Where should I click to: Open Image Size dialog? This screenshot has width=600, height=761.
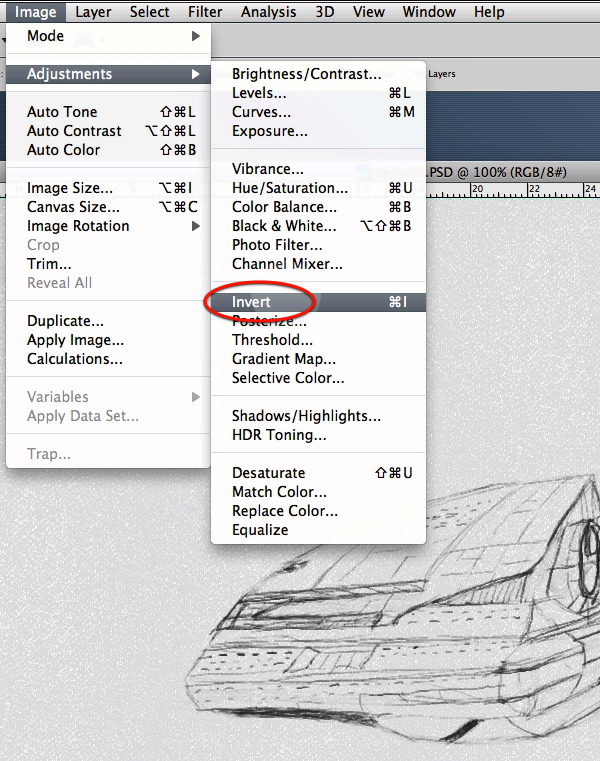[x=69, y=188]
